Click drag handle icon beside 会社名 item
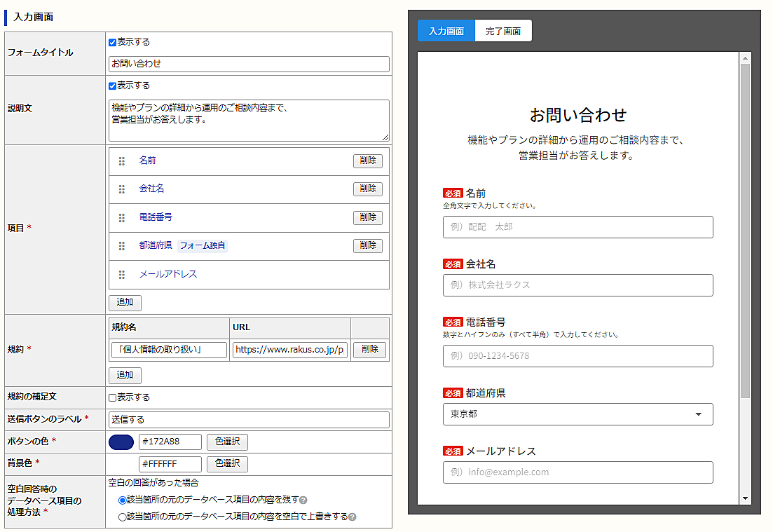Viewport: 773px width, 532px height. [x=122, y=189]
